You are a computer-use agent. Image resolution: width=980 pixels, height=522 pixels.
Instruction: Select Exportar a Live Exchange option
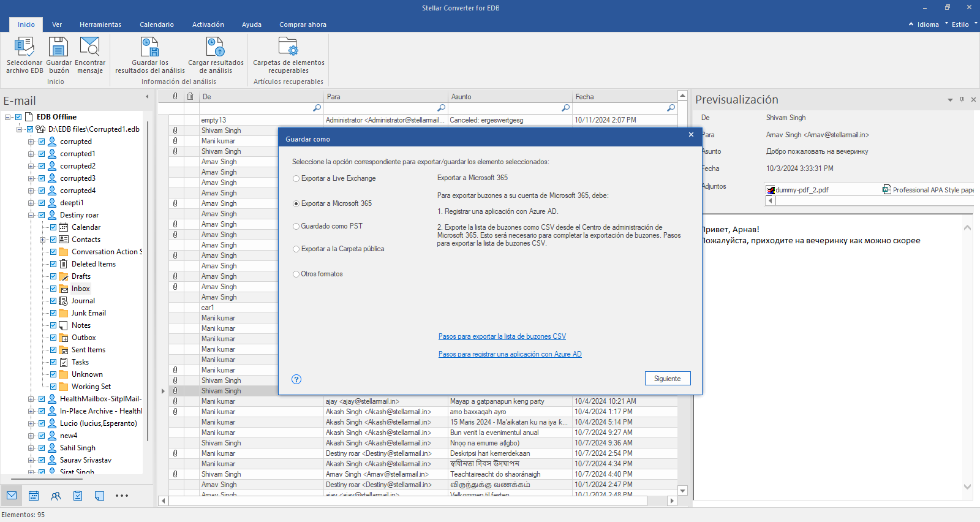[x=334, y=178]
